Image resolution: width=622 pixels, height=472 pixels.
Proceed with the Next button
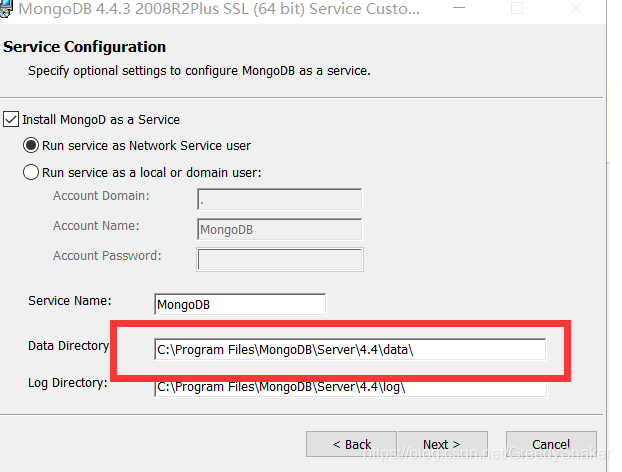pyautogui.click(x=443, y=444)
